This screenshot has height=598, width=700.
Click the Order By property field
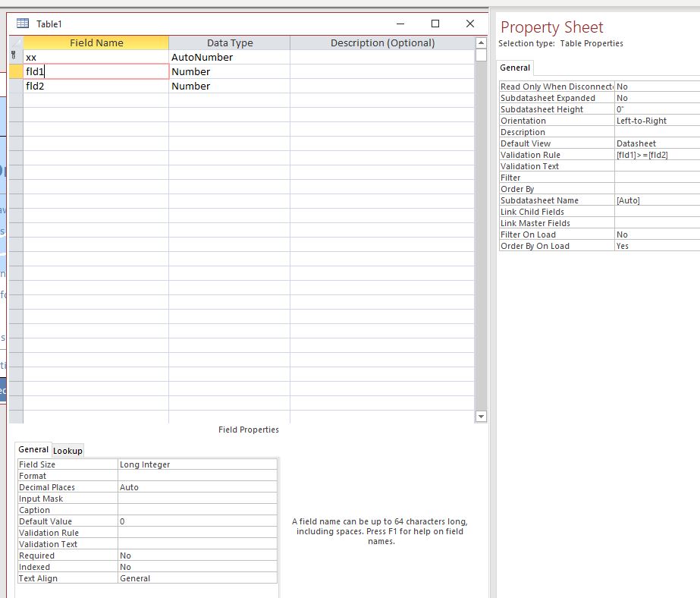(657, 189)
